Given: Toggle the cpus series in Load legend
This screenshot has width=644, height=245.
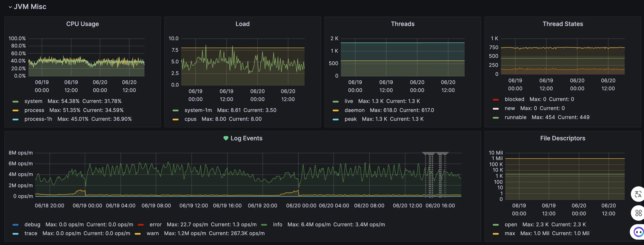Looking at the screenshot, I should pos(190,119).
